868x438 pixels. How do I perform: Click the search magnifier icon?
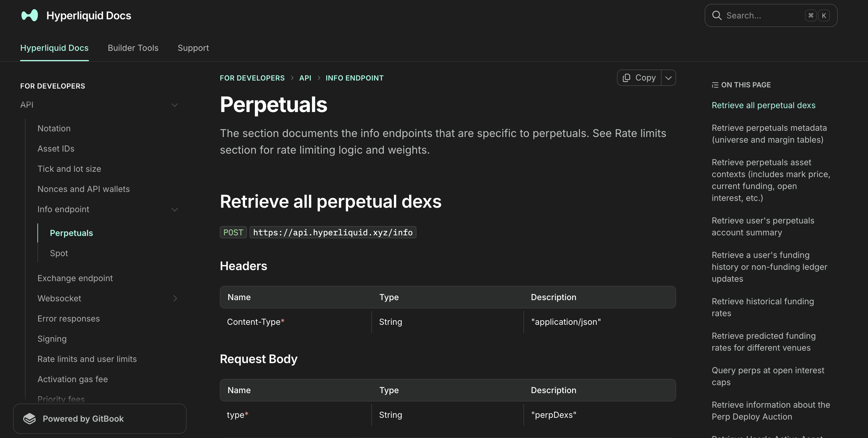pos(717,15)
